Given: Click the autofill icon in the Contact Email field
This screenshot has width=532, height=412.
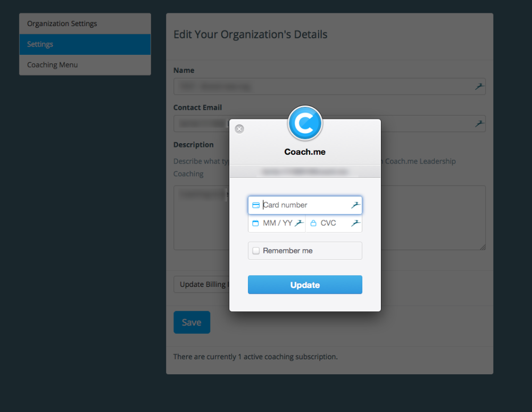Looking at the screenshot, I should coord(479,123).
